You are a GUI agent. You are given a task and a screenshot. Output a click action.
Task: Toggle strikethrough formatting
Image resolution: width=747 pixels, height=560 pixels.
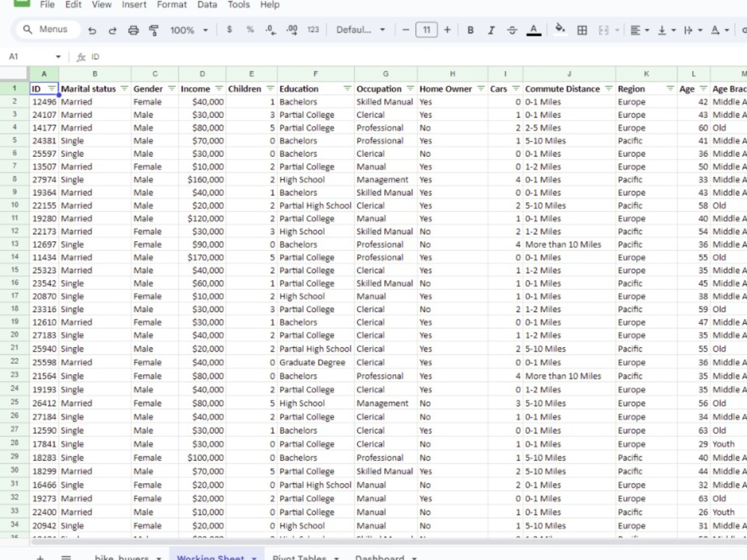tap(512, 30)
